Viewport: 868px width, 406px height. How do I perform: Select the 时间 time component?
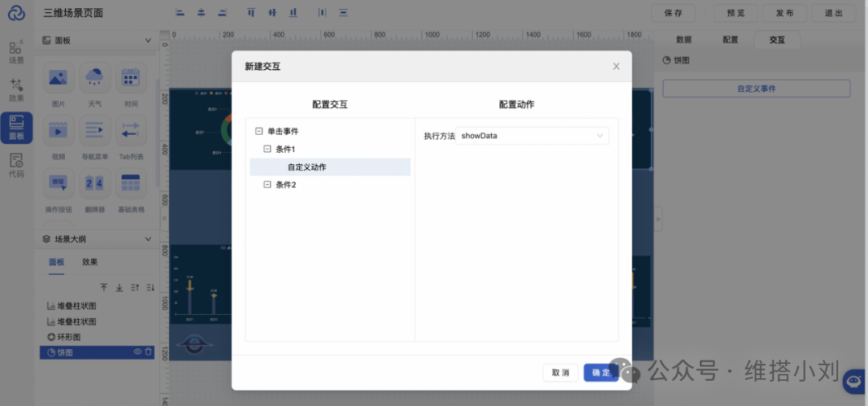pos(131,77)
